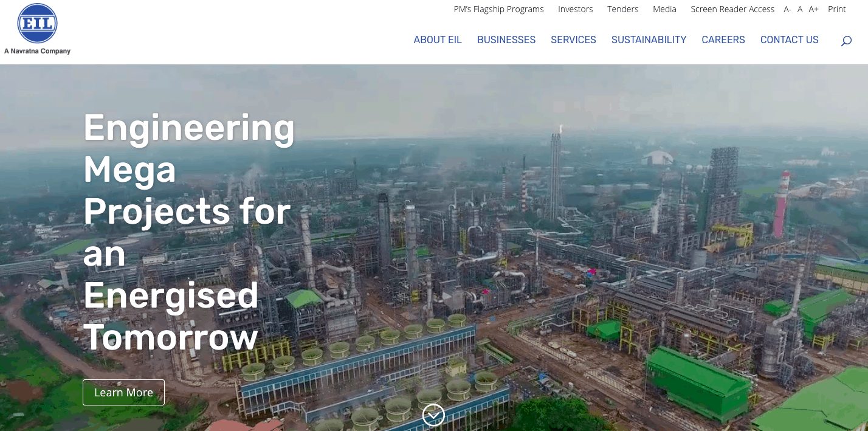Open the search magnifier icon
The image size is (868, 431).
(846, 41)
